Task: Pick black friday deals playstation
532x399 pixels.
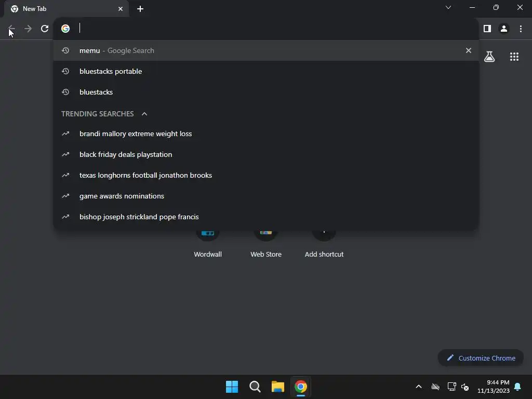Action: tap(266, 154)
